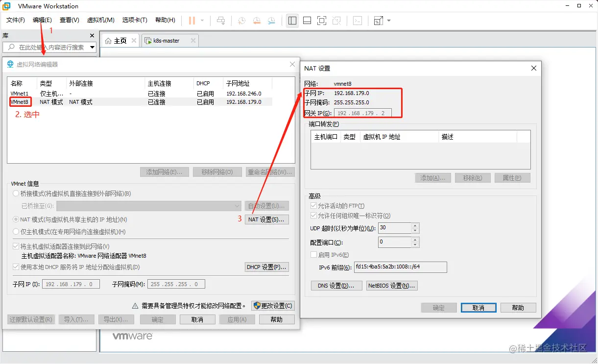Click the NAT 设置(S)... button

tap(266, 219)
